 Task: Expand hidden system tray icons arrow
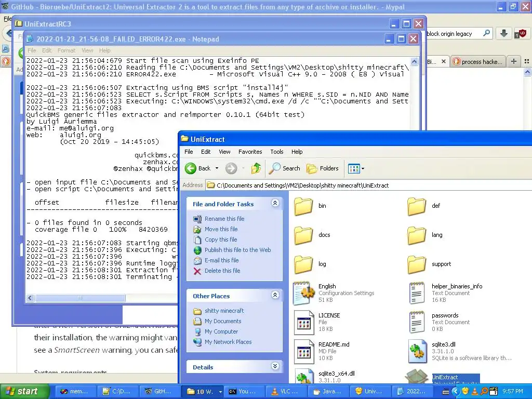click(455, 391)
